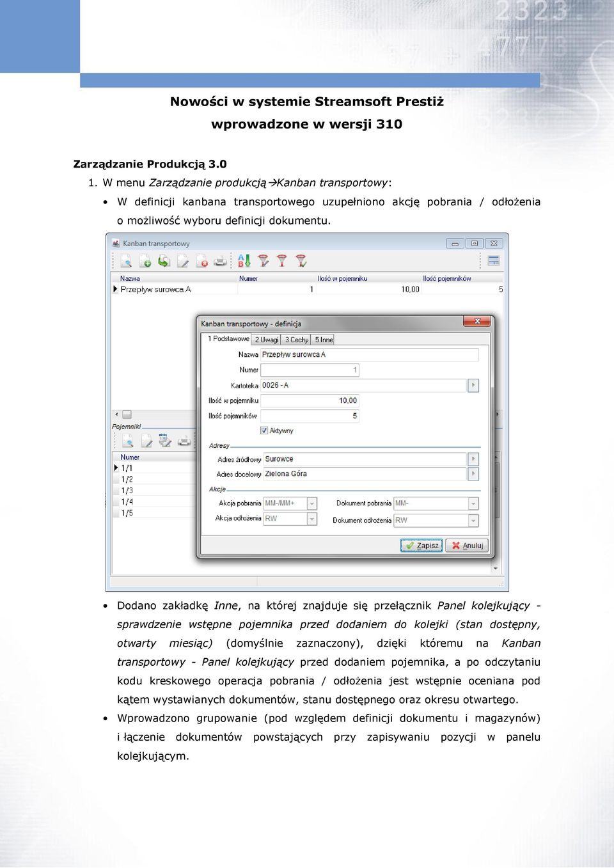Click the preview icon in Pojemniki toolbar

[x=128, y=441]
